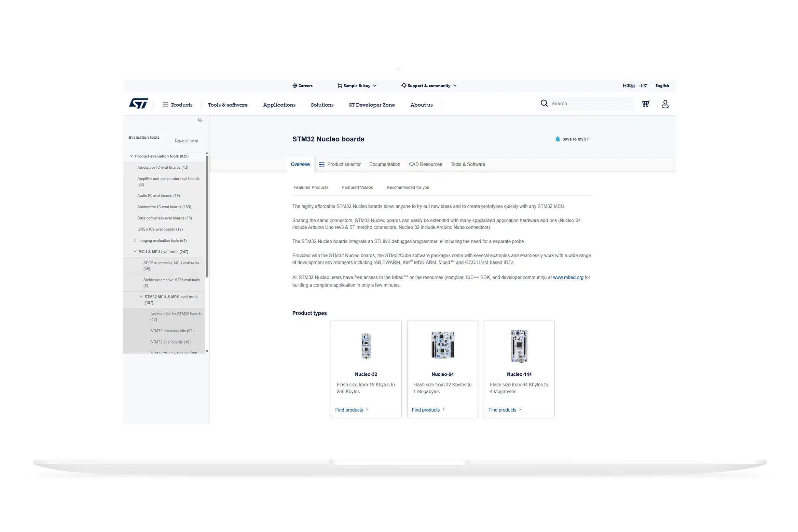
Task: Click the Nucleo-32 board thumbnail
Action: point(366,346)
